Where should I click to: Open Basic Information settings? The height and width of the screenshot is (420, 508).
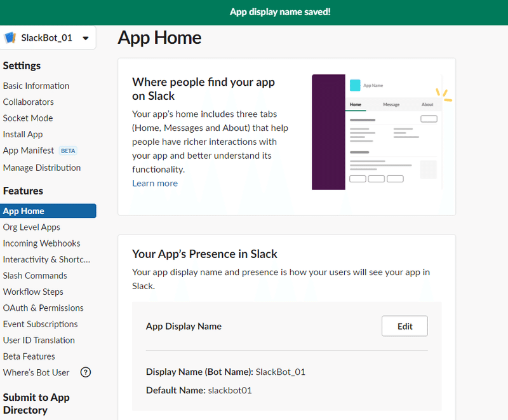click(x=36, y=86)
